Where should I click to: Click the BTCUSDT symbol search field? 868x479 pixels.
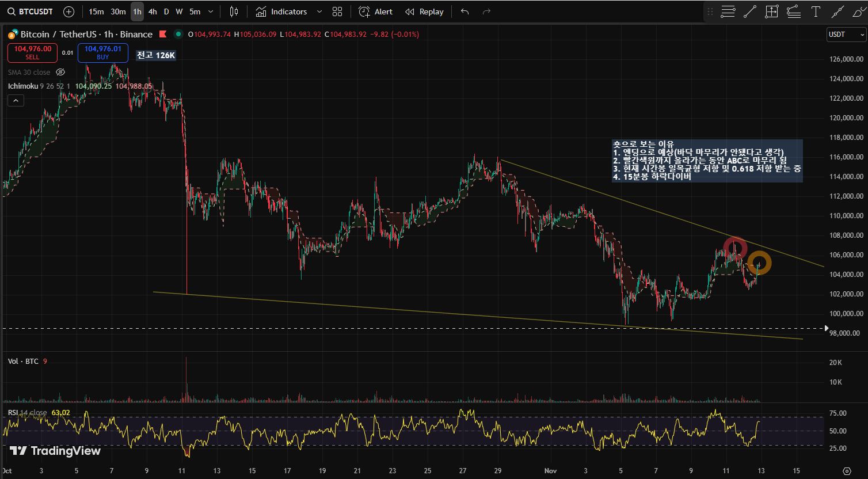[31, 12]
